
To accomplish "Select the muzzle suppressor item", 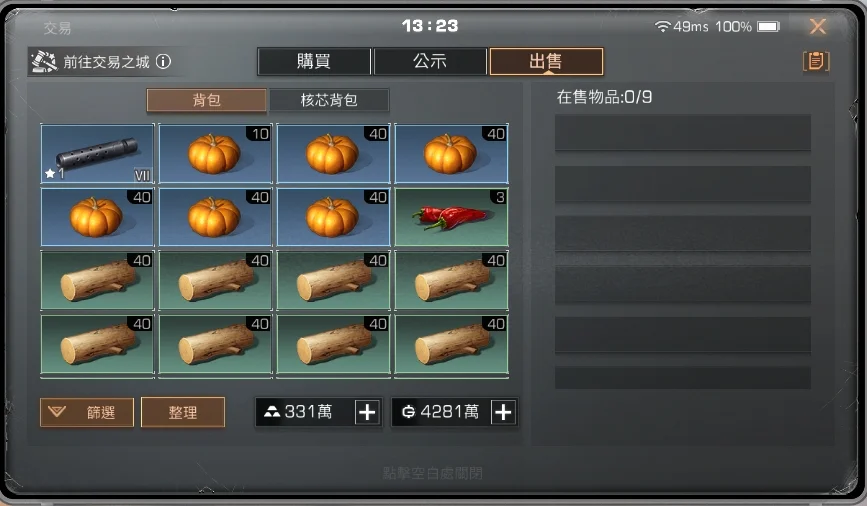I will [x=97, y=154].
